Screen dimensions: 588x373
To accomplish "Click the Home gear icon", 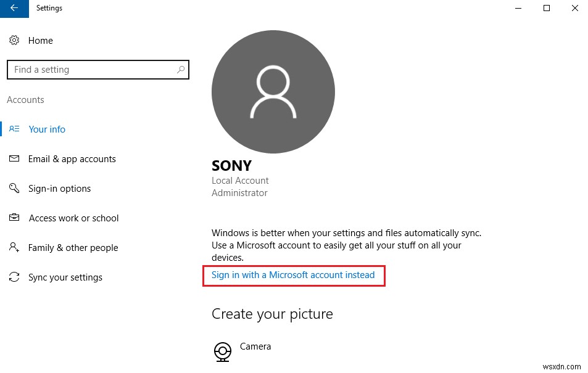I will (x=15, y=40).
